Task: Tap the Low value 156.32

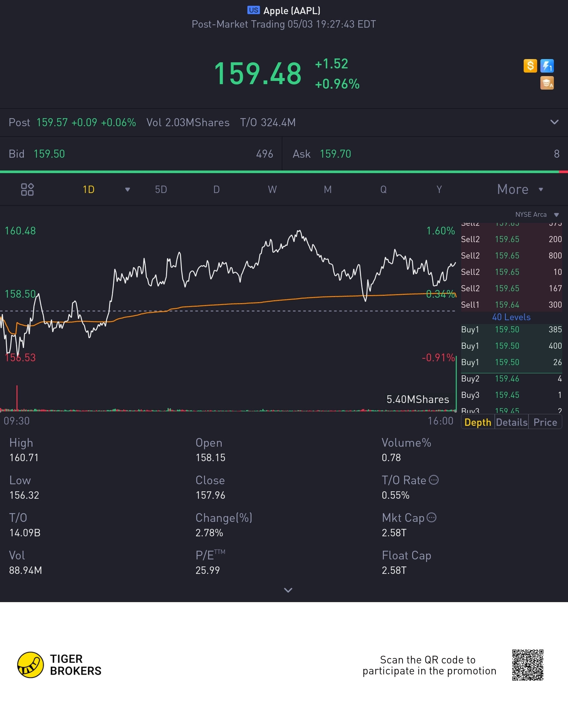Action: tap(24, 495)
